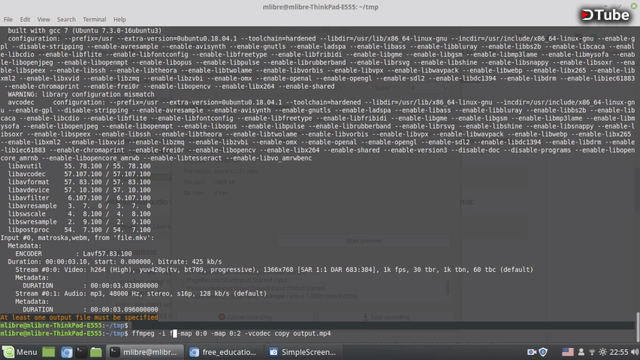Click the 'Input #0, matroska,webm' line
The height and width of the screenshot is (360, 640).
77,238
